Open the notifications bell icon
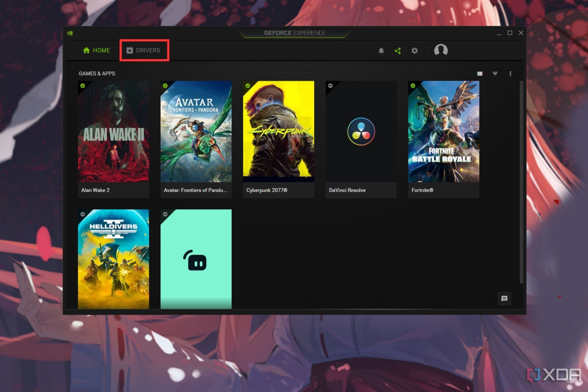 coord(381,50)
